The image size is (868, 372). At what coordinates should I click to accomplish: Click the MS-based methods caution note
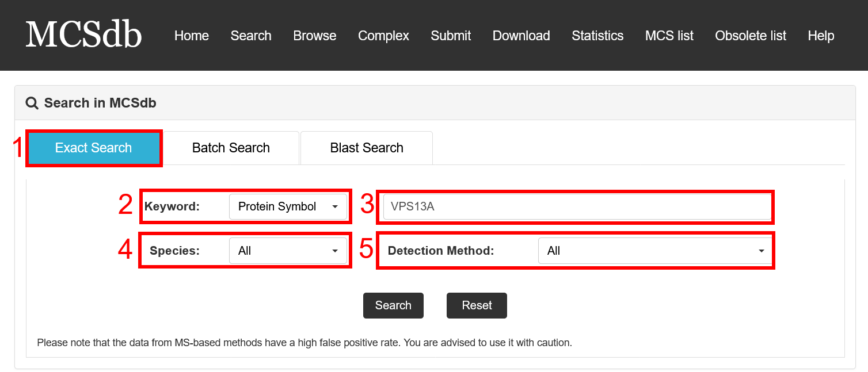[x=304, y=343]
